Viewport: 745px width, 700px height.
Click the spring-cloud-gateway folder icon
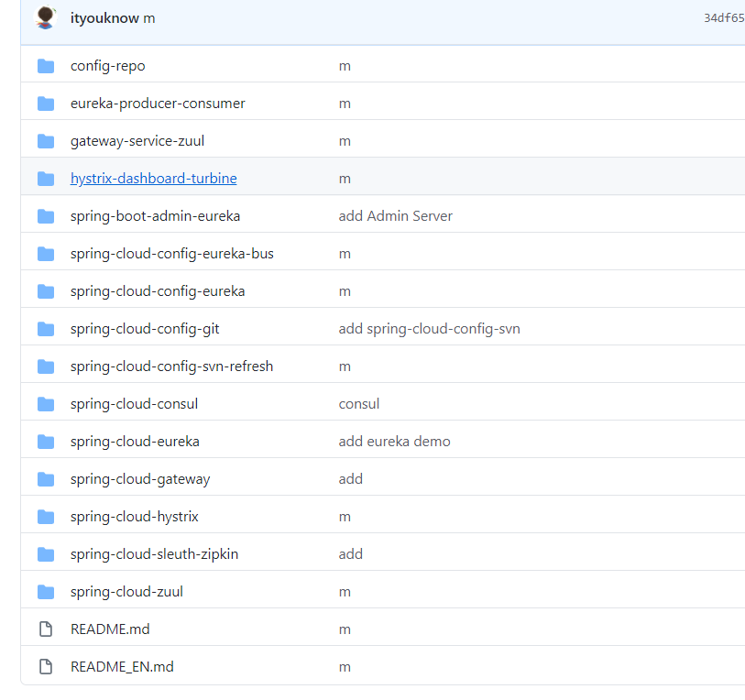click(46, 479)
